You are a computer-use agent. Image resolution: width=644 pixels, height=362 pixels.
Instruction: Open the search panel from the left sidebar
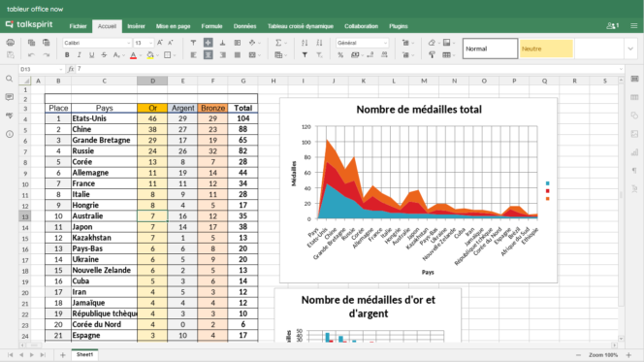9,79
